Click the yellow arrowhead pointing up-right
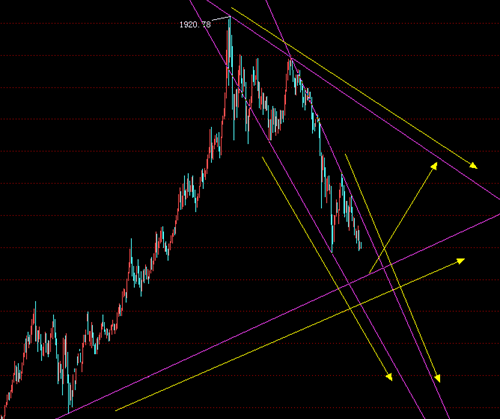This screenshot has height=419, width=500. [433, 166]
